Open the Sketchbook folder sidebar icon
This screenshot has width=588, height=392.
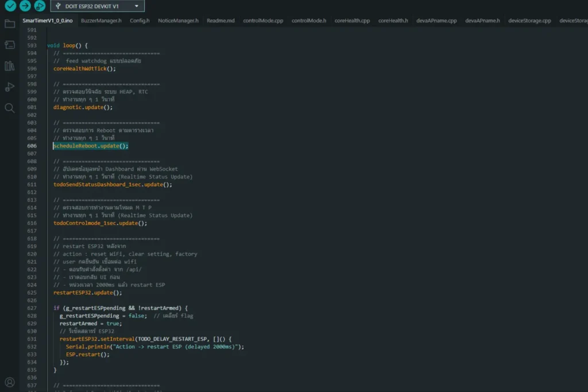10,24
